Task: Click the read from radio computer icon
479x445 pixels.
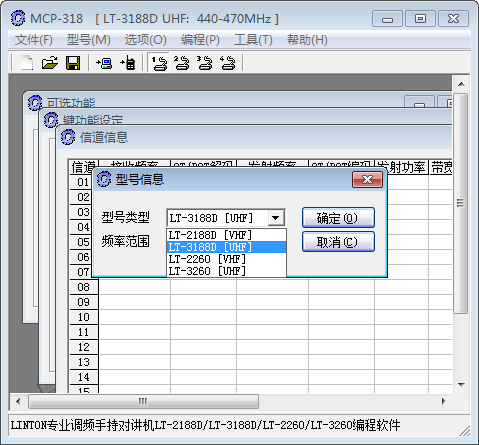Action: (104, 63)
